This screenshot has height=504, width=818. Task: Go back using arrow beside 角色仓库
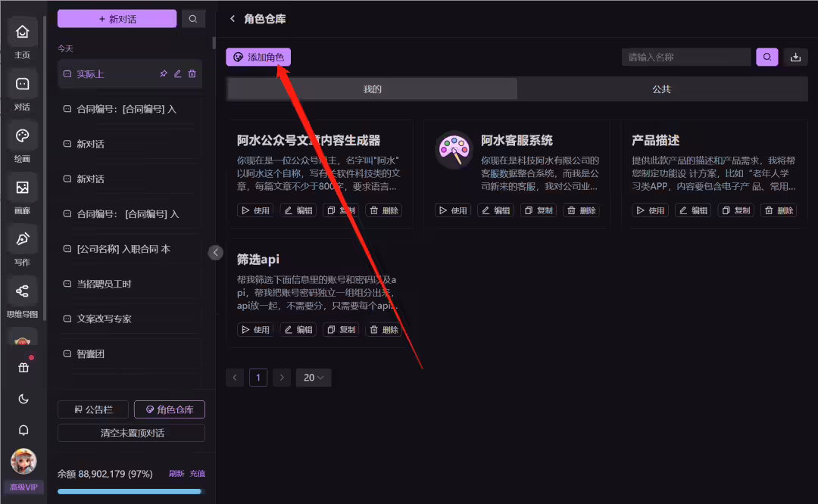(x=233, y=19)
